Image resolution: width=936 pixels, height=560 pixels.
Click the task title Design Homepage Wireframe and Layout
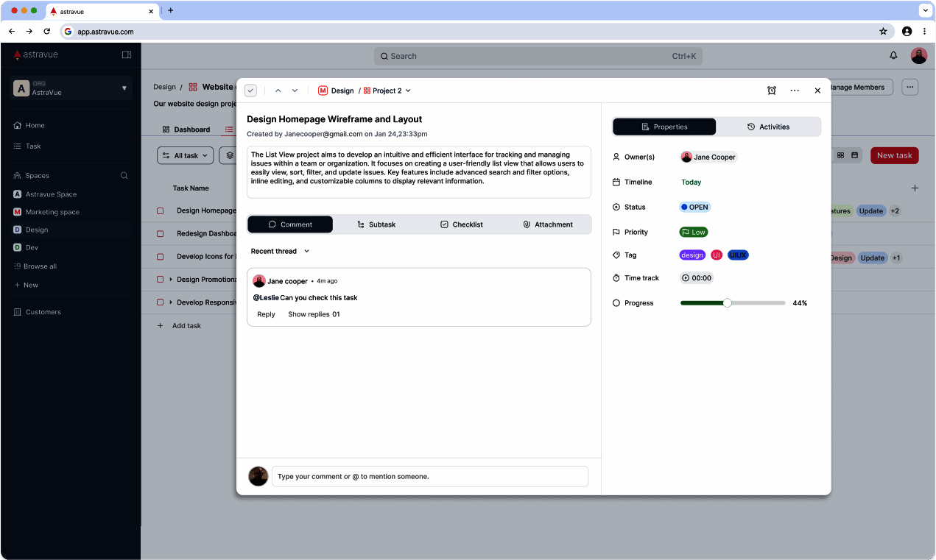click(334, 119)
